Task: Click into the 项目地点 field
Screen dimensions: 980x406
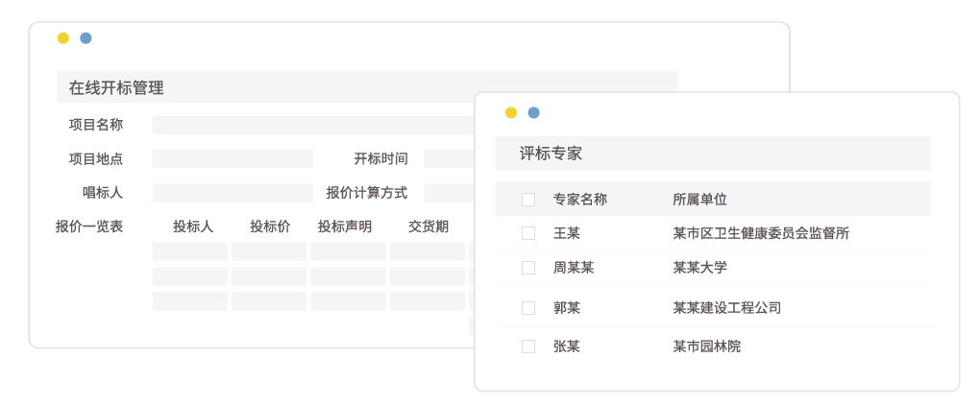Action: [233, 158]
